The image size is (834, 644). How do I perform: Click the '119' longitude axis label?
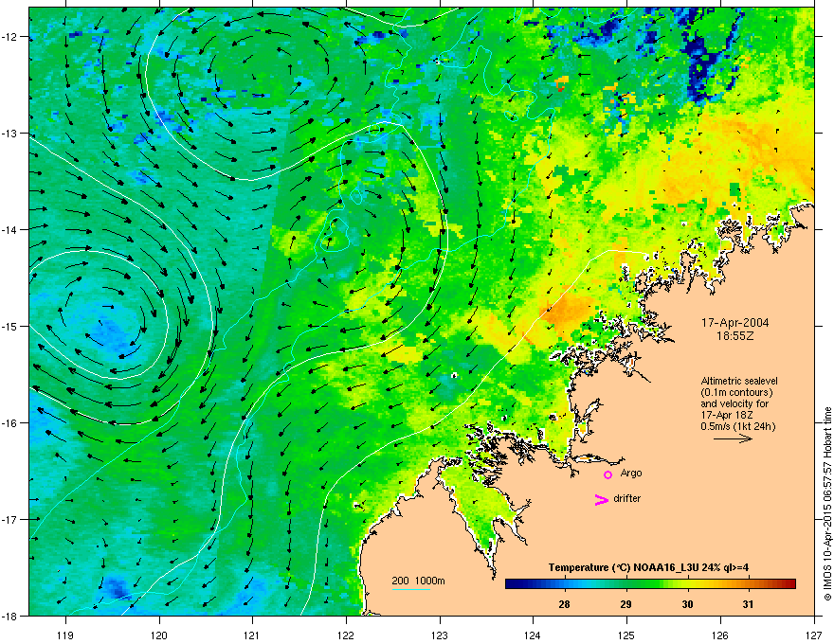point(65,635)
